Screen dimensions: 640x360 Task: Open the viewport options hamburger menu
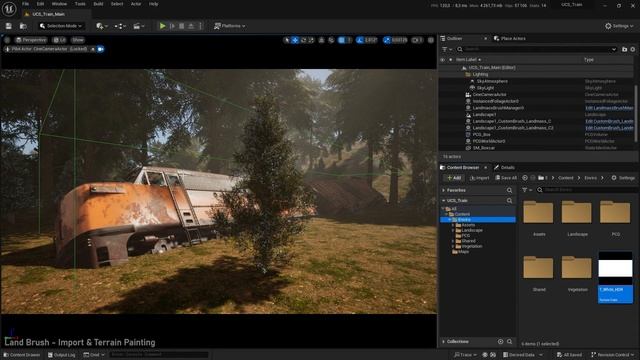[x=7, y=40]
